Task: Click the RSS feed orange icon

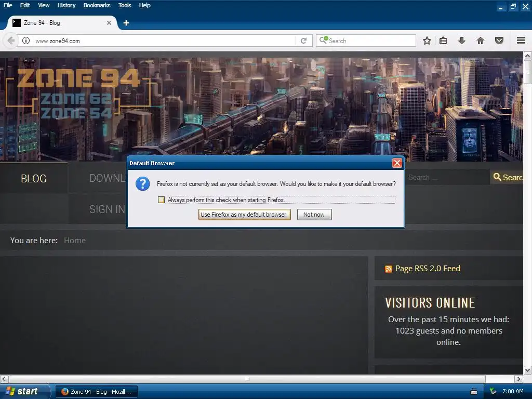Action: click(389, 269)
